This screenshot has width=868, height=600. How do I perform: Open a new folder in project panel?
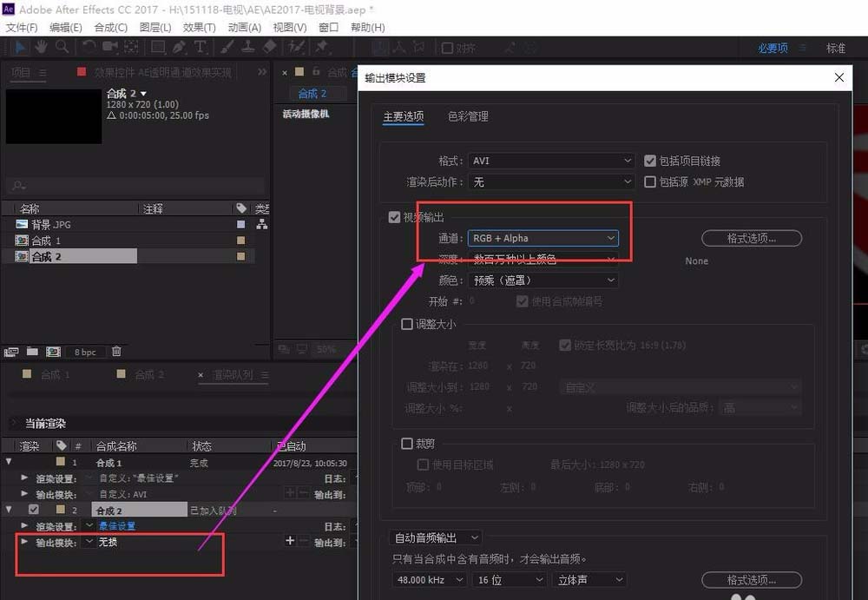tap(32, 351)
